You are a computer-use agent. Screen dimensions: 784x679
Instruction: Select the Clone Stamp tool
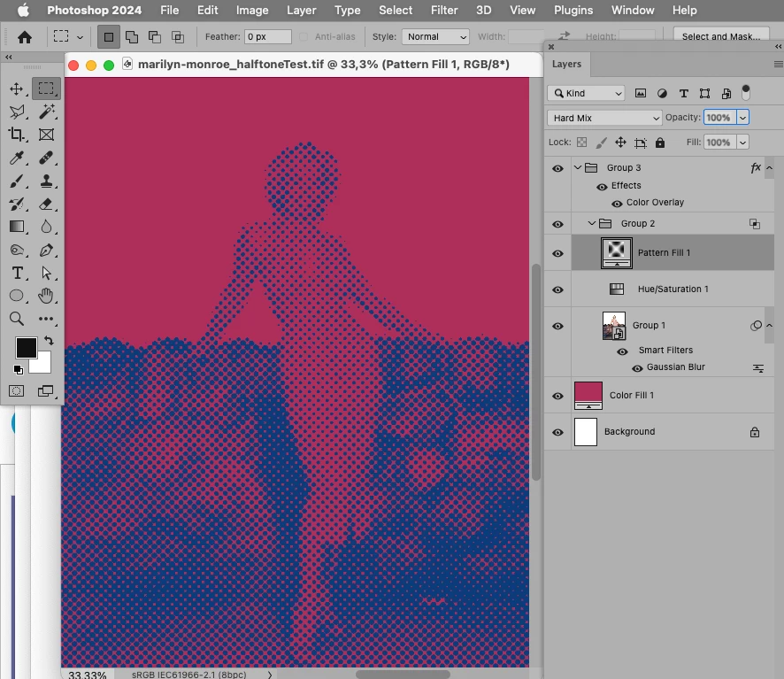[47, 181]
